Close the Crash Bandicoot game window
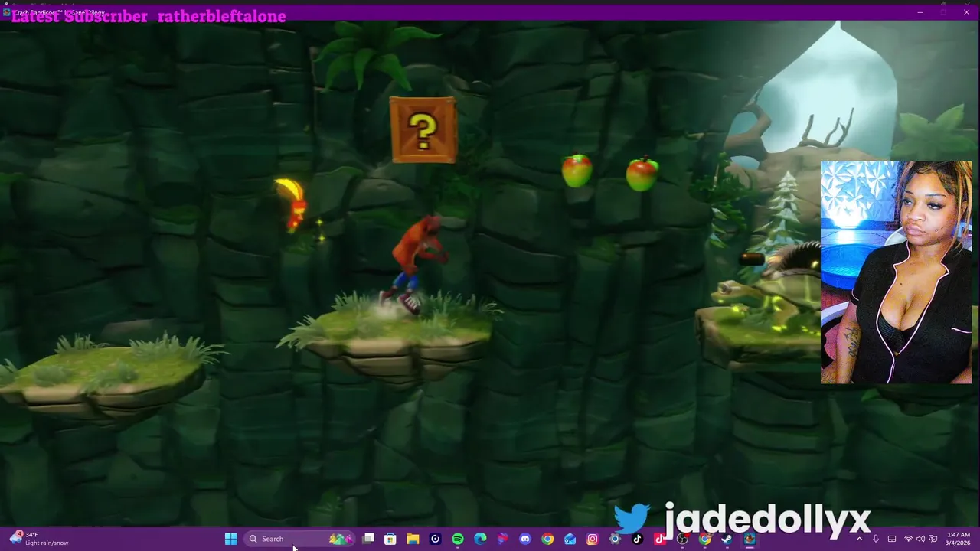Image resolution: width=980 pixels, height=551 pixels. click(x=966, y=12)
